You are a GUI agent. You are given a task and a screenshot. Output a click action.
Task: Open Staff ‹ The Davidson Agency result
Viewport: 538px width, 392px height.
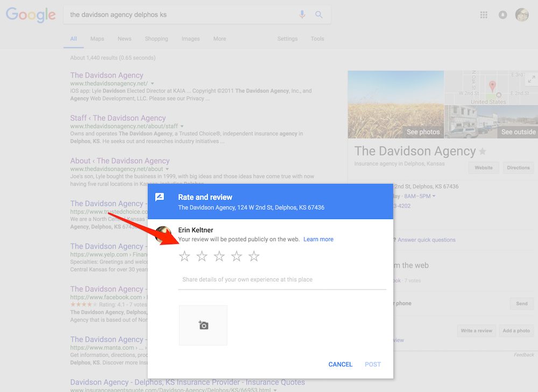(x=118, y=118)
